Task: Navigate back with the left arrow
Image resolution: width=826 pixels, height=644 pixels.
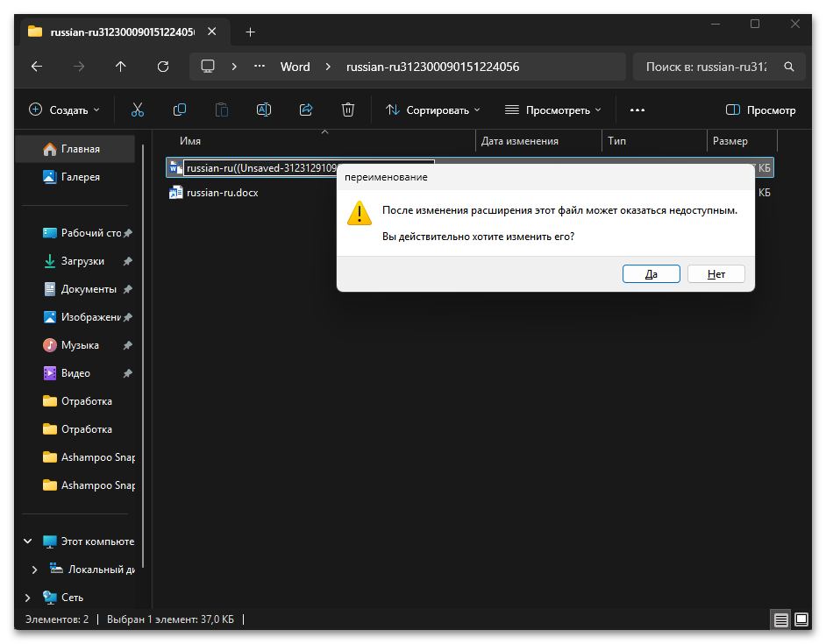Action: pos(37,67)
